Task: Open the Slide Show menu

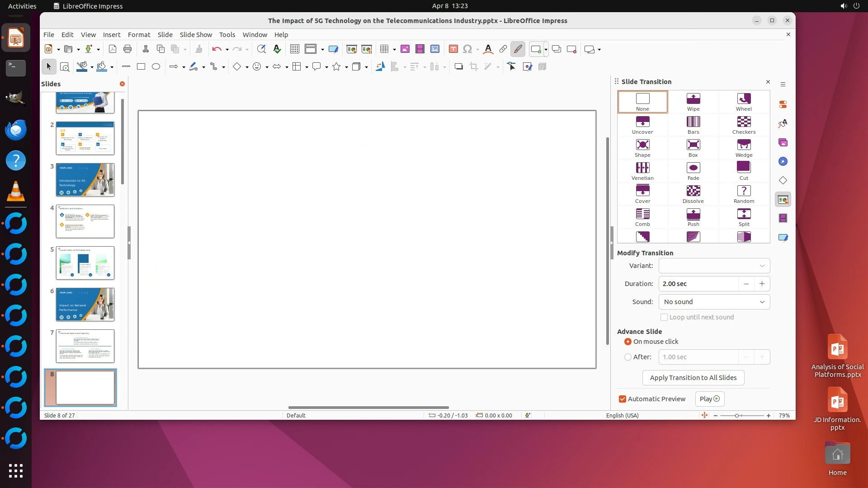Action: pos(196,35)
